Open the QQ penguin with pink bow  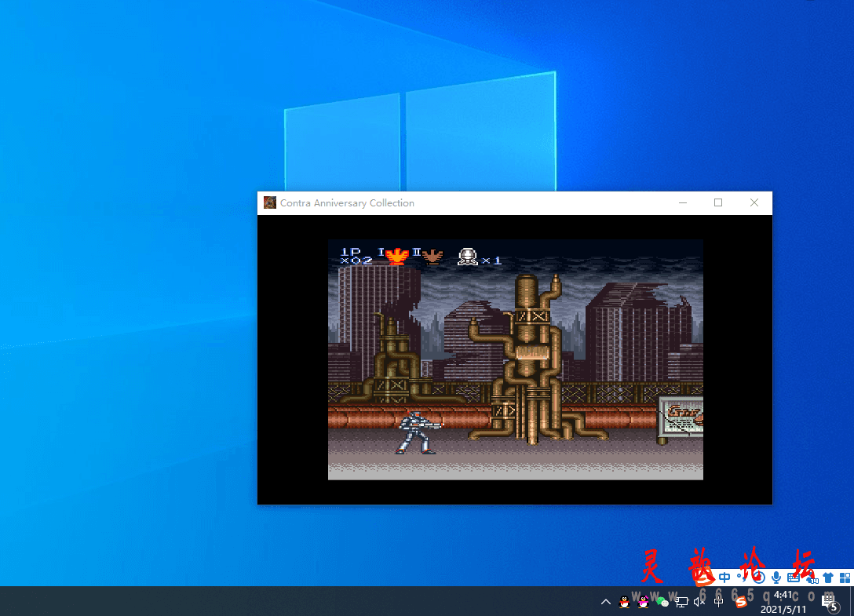coord(643,602)
